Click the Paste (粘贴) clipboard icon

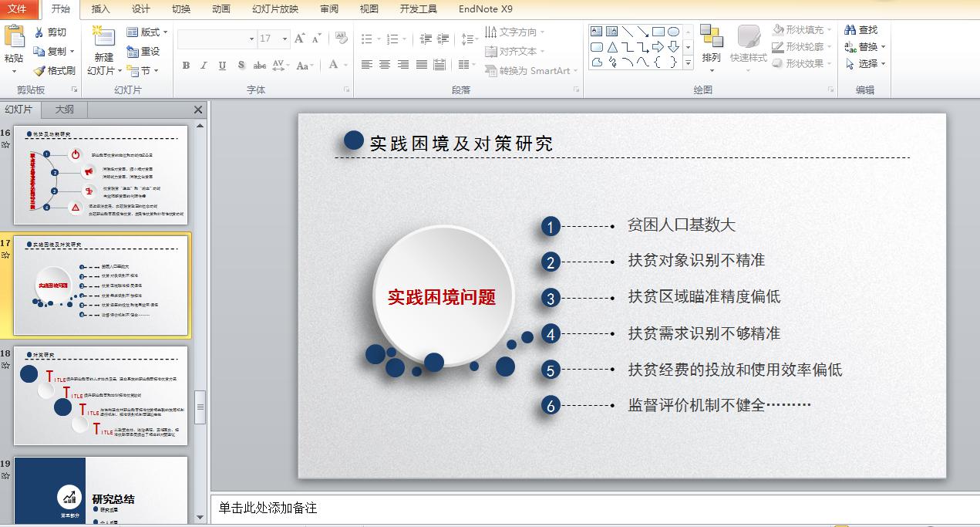pos(14,37)
